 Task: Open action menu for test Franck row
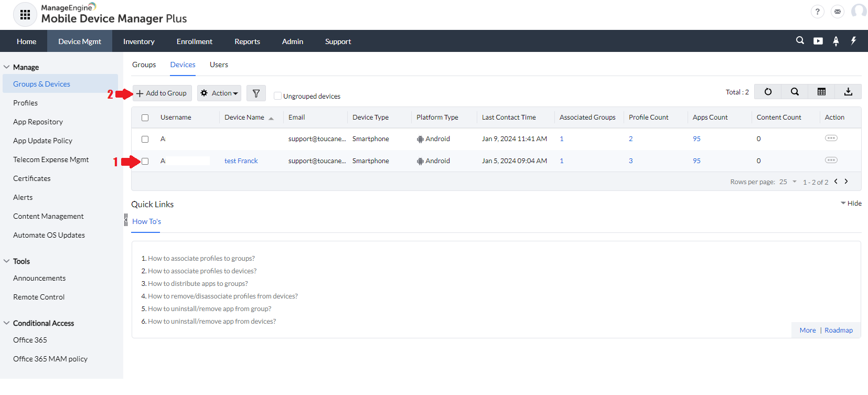point(831,160)
